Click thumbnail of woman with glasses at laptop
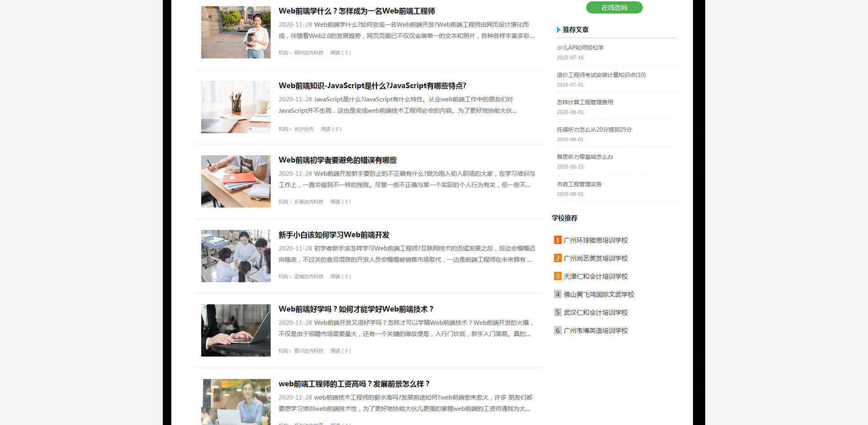Screen dimensions: 868x425 tap(236, 402)
